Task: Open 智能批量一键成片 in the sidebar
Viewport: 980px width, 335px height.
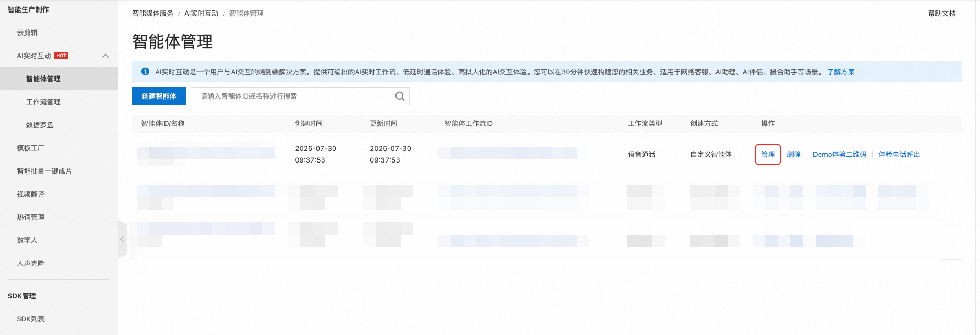Action: pyautogui.click(x=44, y=171)
